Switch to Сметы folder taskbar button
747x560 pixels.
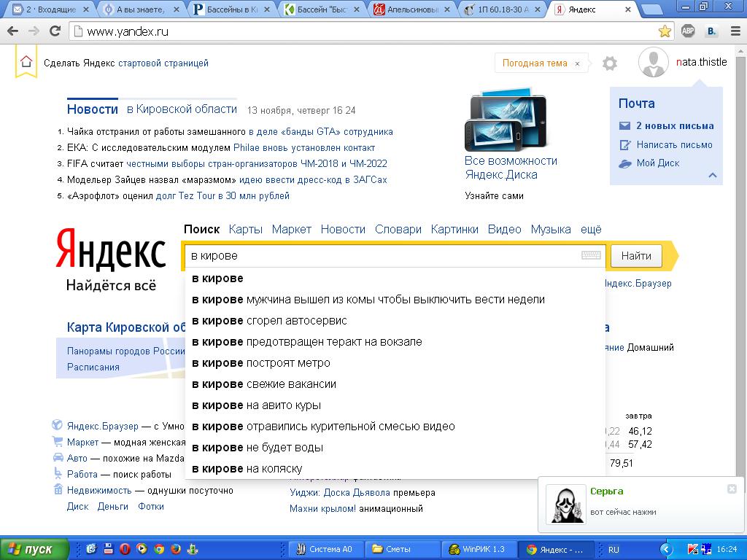pos(403,549)
